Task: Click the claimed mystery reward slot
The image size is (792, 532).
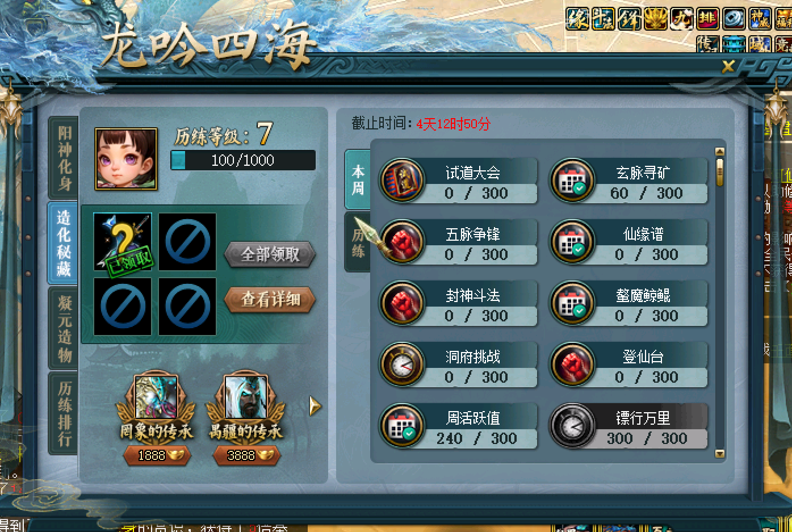Action: (123, 242)
